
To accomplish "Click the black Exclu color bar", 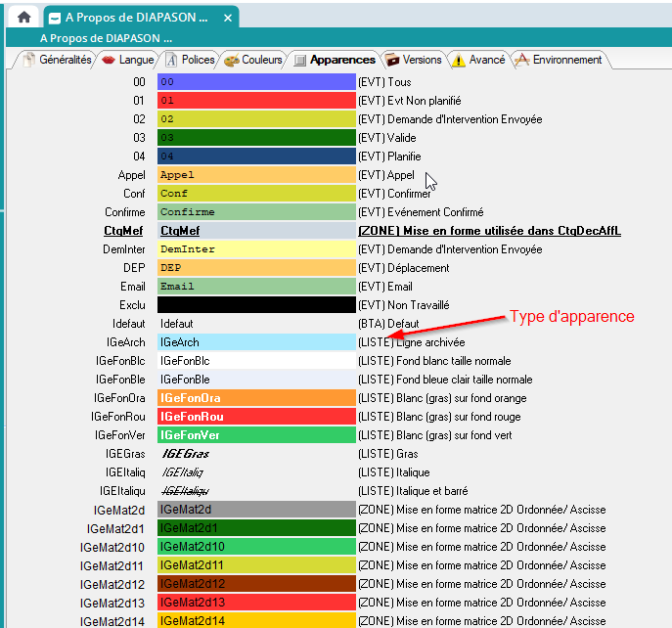I will 255,305.
